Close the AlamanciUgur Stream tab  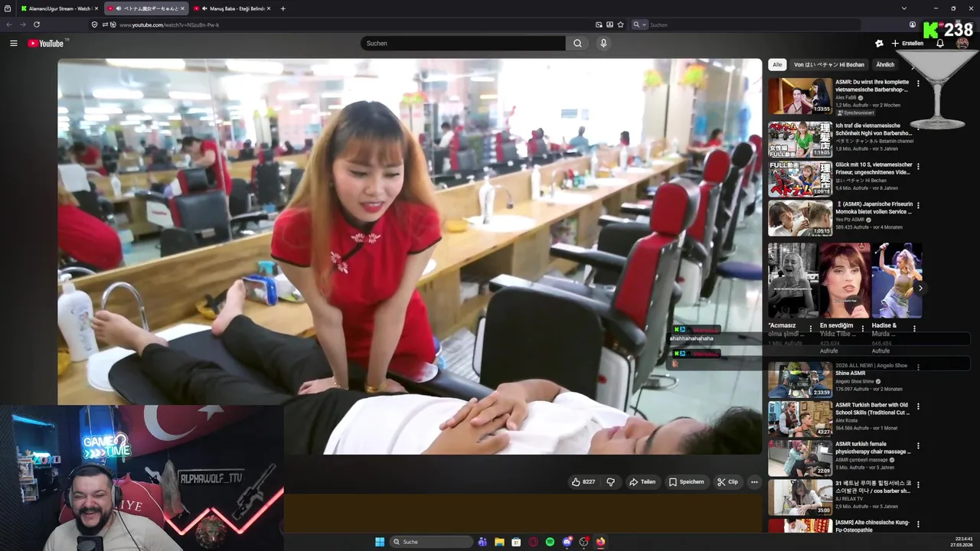(x=96, y=8)
